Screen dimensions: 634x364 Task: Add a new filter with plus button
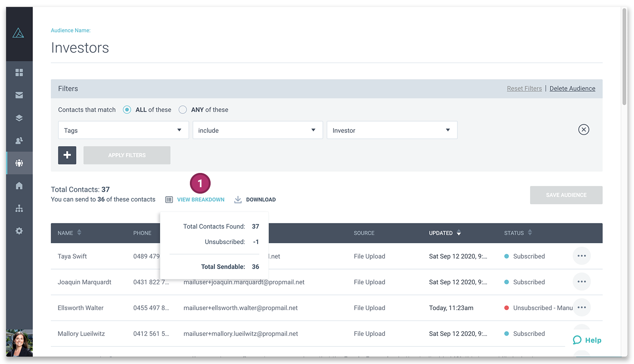pyautogui.click(x=67, y=155)
